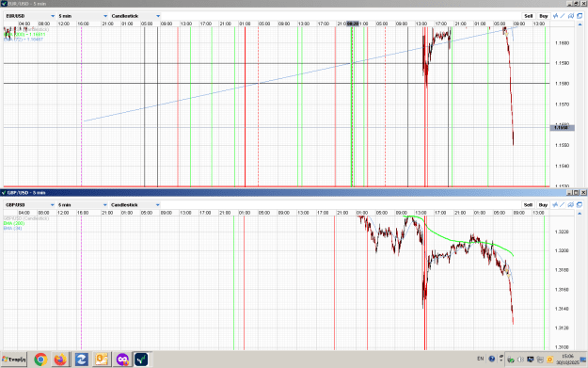Image resolution: width=588 pixels, height=368 pixels.
Task: Minimize the GBP/USD chart window
Action: tap(570, 192)
